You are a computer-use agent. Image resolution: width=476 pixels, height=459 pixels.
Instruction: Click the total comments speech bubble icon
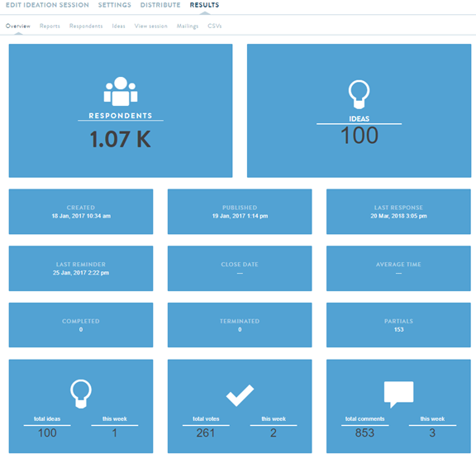click(398, 394)
